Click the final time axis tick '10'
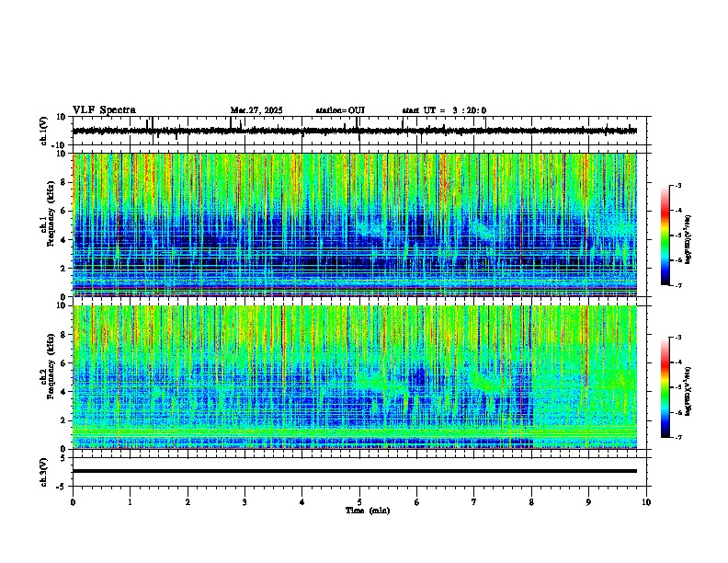The image size is (728, 563). [646, 502]
